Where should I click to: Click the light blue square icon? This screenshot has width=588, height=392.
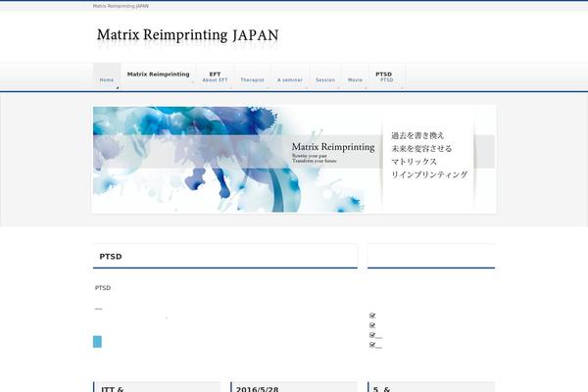(x=97, y=342)
